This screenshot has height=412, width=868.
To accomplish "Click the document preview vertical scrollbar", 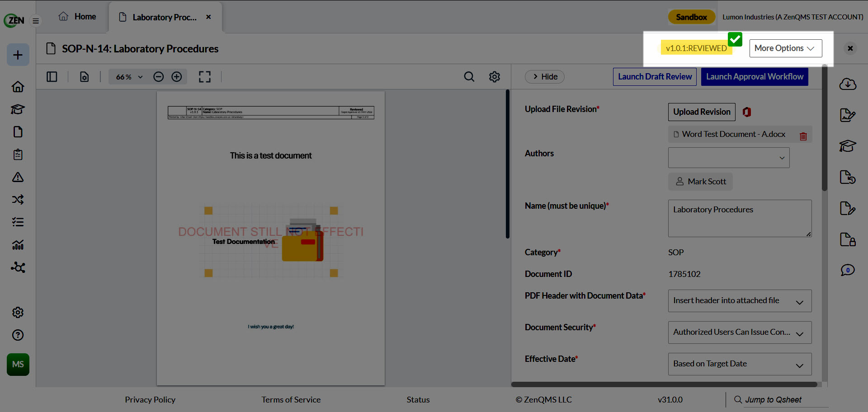I will click(508, 164).
